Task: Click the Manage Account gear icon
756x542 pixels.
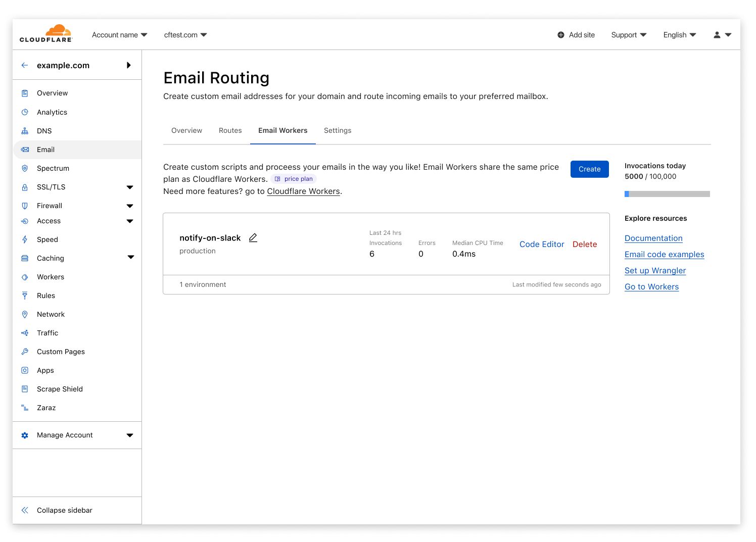Action: [25, 435]
